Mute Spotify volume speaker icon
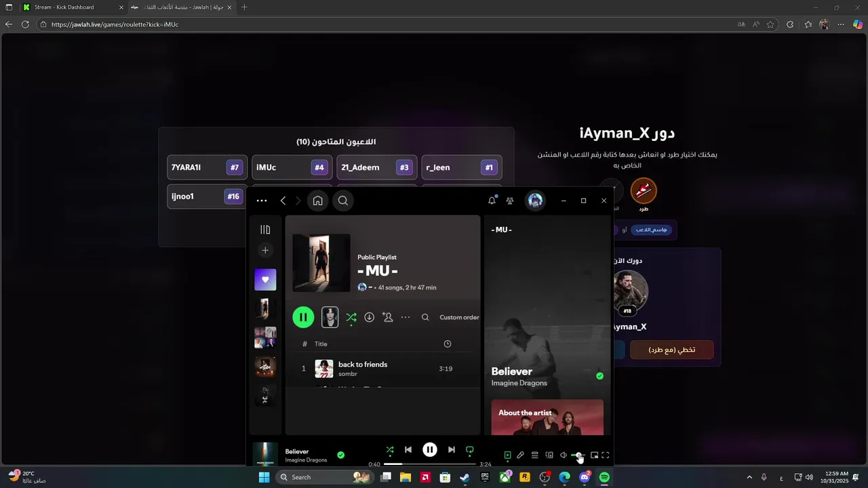This screenshot has width=868, height=488. coord(564,455)
